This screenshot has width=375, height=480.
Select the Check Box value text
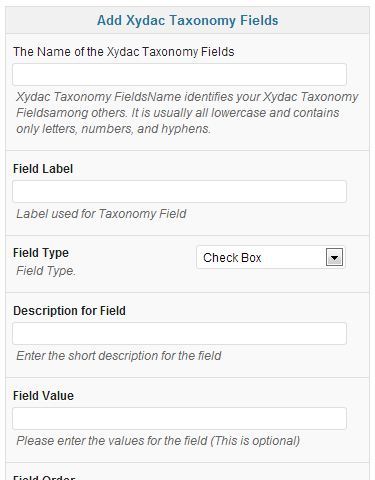pos(232,258)
